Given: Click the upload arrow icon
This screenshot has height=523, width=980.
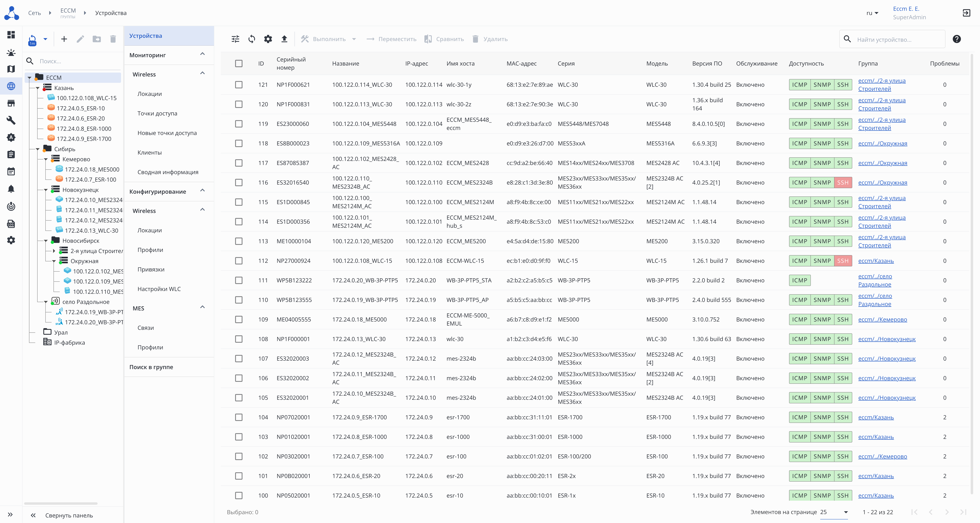Looking at the screenshot, I should pos(284,39).
